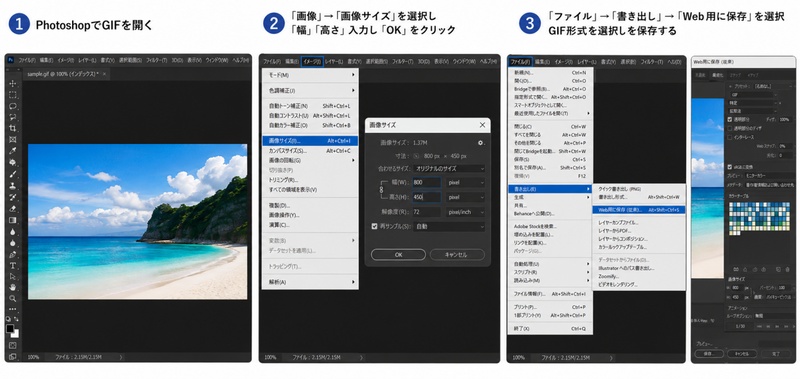800x379 pixels.
Task: Click the 幅(W) field showing 800
Action: tap(427, 182)
